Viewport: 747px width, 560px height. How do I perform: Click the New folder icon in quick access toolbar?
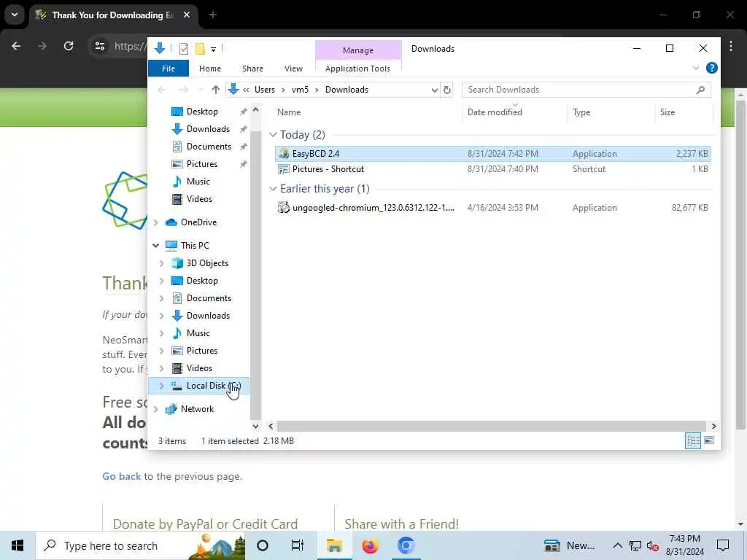[200, 49]
